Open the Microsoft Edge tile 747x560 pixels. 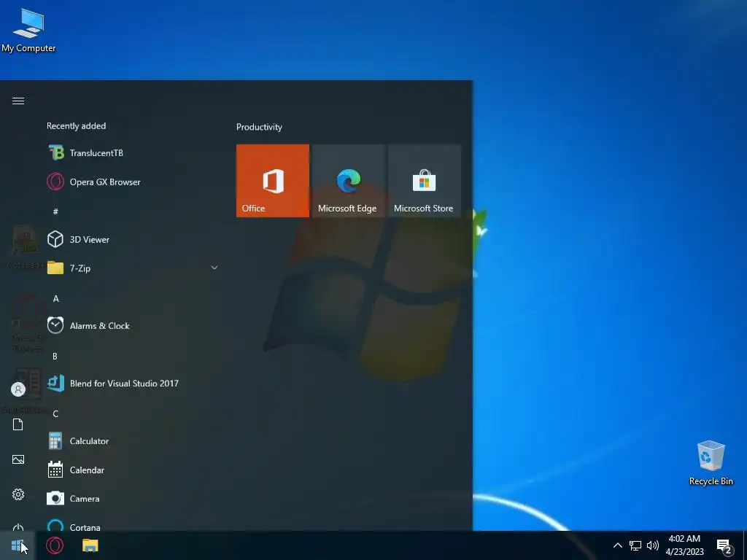(348, 181)
